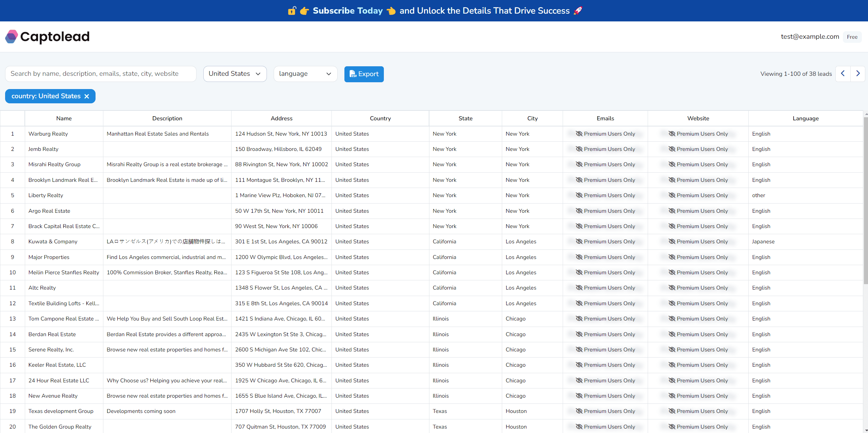Click the hidden-eye icon in Major Properties emails
This screenshot has height=433, width=868.
point(579,257)
